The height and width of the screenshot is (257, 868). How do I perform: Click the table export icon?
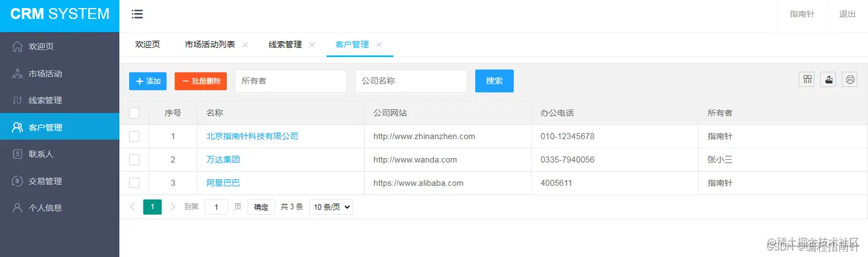pos(828,80)
